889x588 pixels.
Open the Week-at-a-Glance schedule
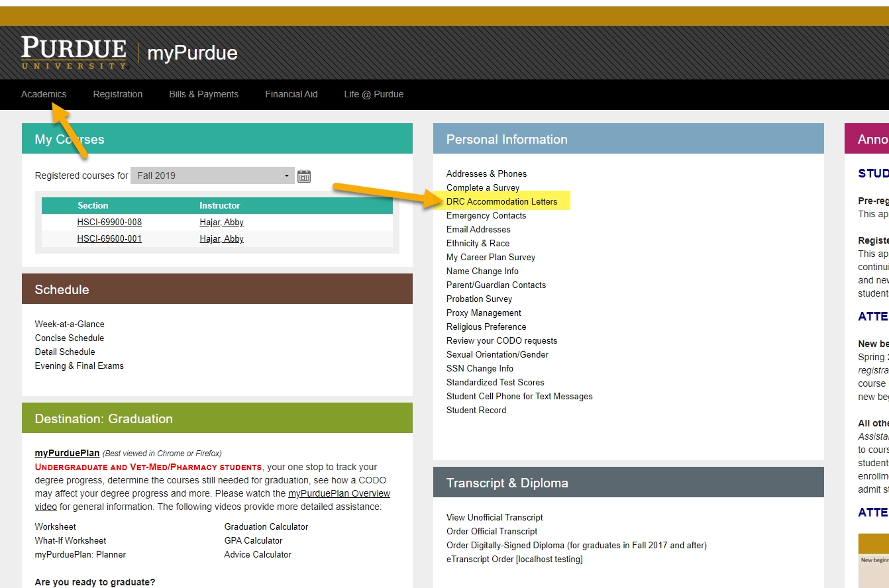70,324
